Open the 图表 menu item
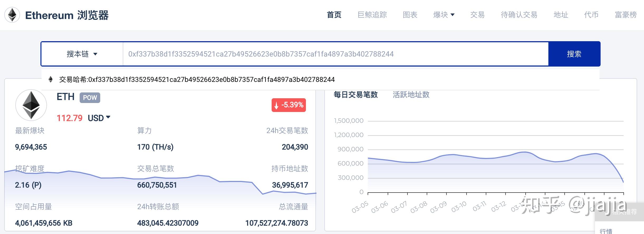 [410, 15]
